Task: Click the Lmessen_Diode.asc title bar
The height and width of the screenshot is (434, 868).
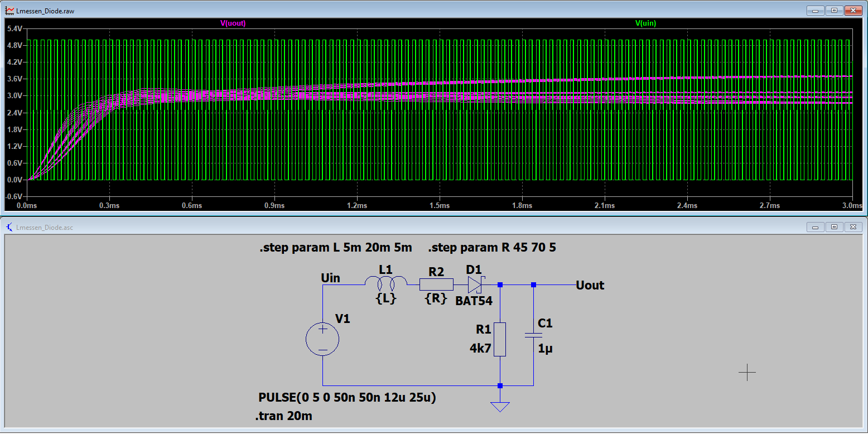Action: click(x=434, y=227)
